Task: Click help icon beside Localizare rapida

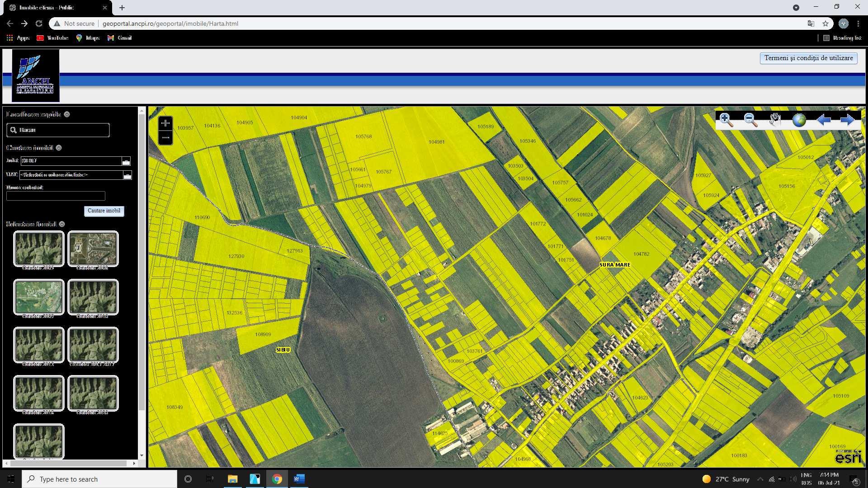Action: (x=67, y=114)
